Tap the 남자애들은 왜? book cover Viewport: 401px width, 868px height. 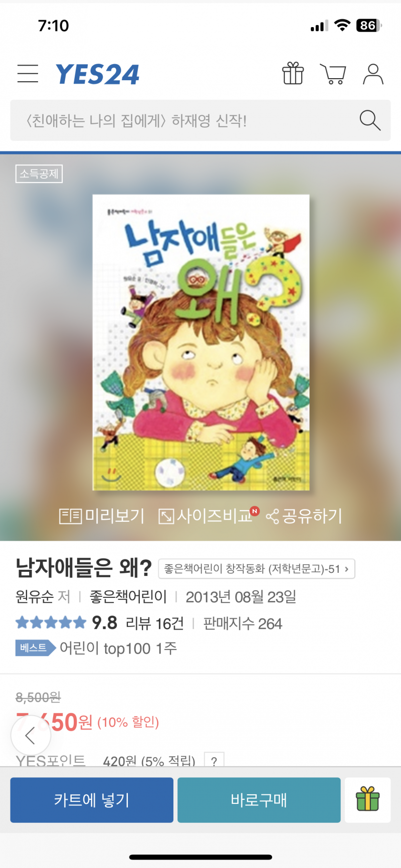point(201,342)
